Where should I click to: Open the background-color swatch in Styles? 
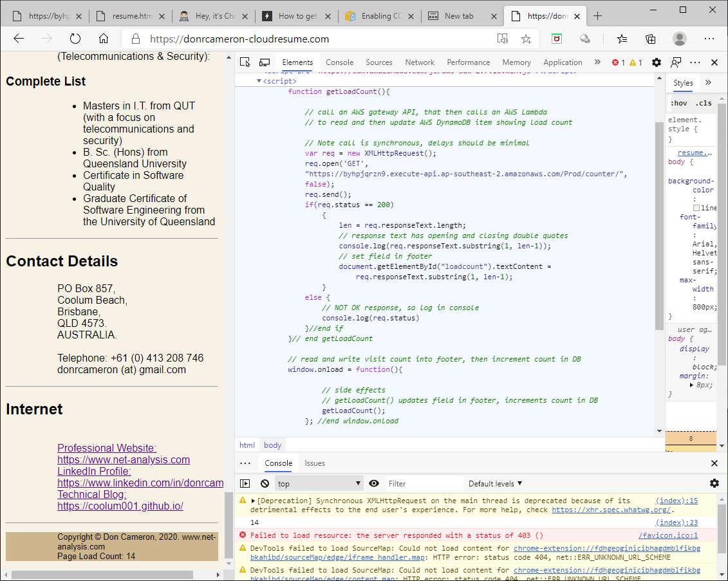click(696, 208)
